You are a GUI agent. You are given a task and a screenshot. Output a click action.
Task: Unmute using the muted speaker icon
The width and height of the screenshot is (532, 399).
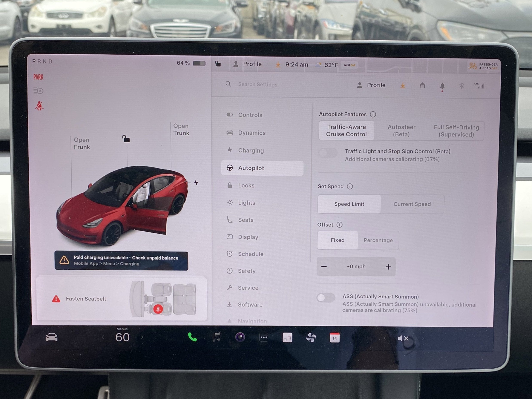coord(403,338)
